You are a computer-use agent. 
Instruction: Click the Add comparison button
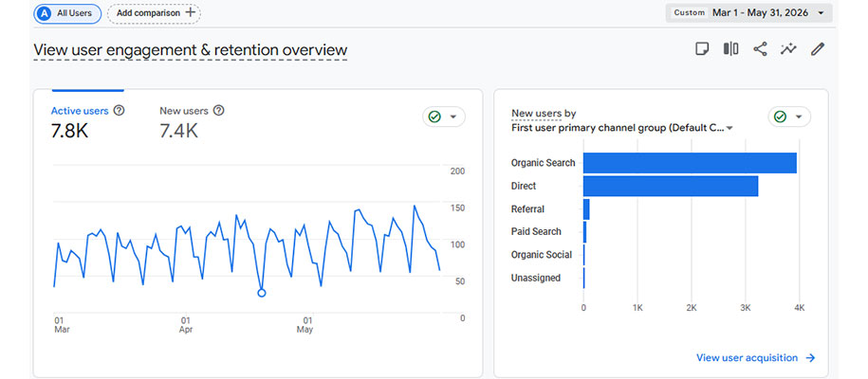click(x=154, y=13)
